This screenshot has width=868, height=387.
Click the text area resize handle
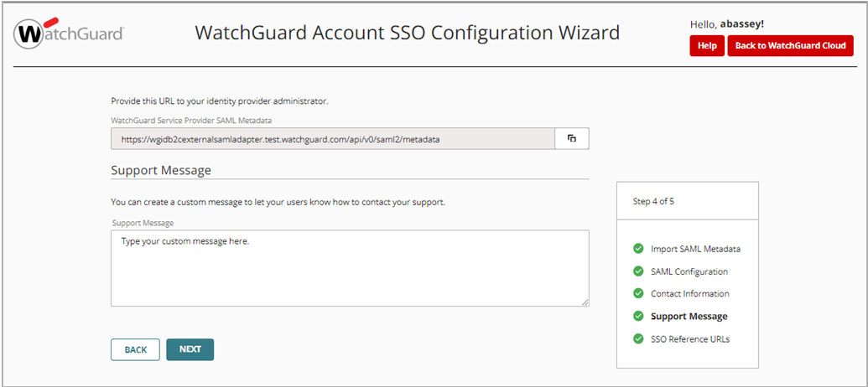pos(585,302)
